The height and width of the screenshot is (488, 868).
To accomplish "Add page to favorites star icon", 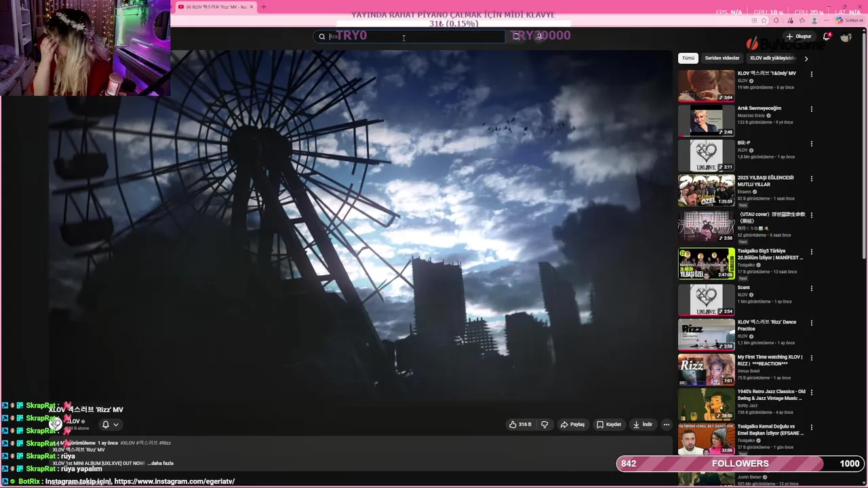I will pos(764,20).
